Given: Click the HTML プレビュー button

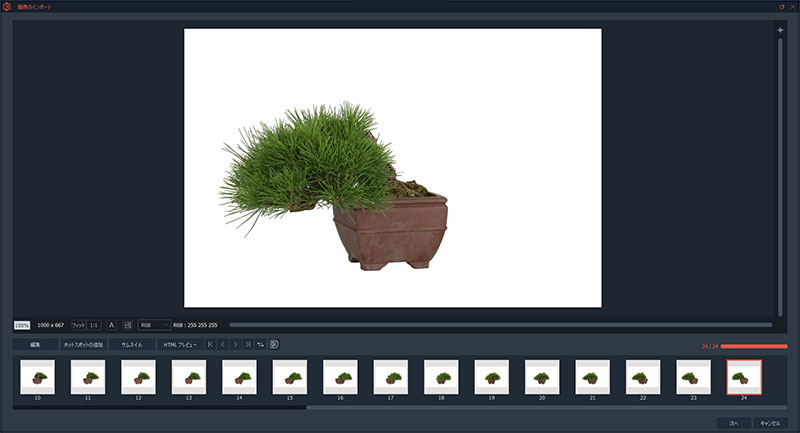Looking at the screenshot, I should [181, 345].
